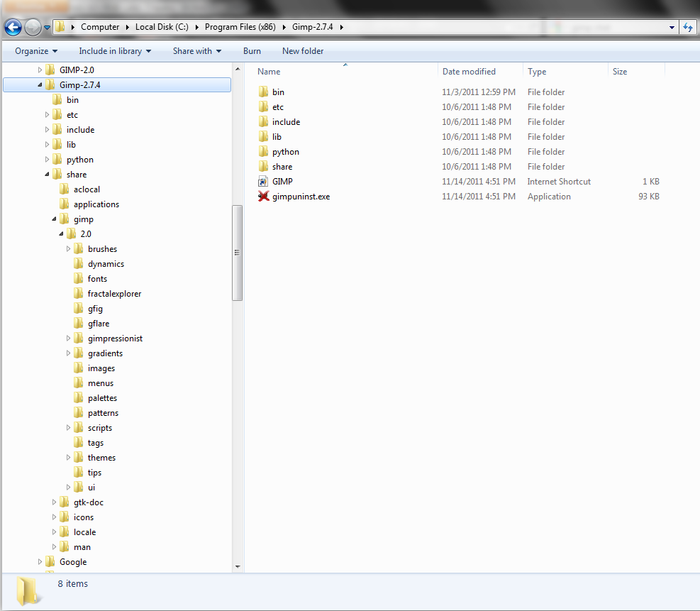700x611 pixels.
Task: Click the Back navigation arrow button
Action: [13, 27]
